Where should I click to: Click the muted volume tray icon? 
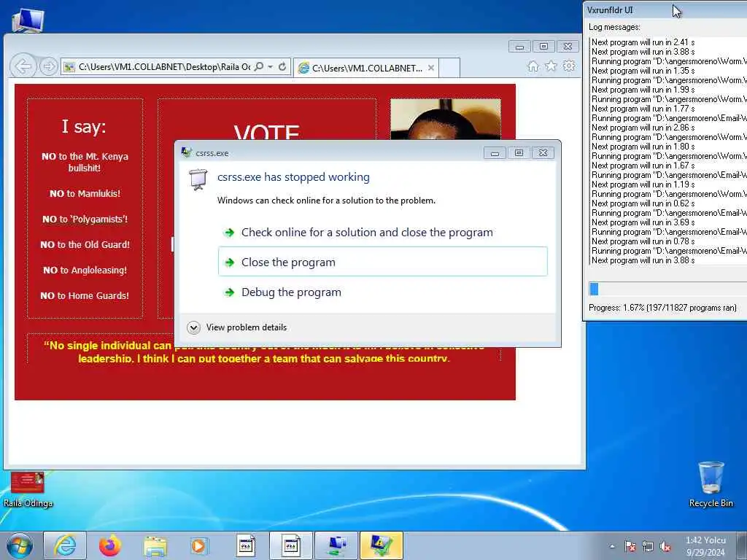click(665, 547)
